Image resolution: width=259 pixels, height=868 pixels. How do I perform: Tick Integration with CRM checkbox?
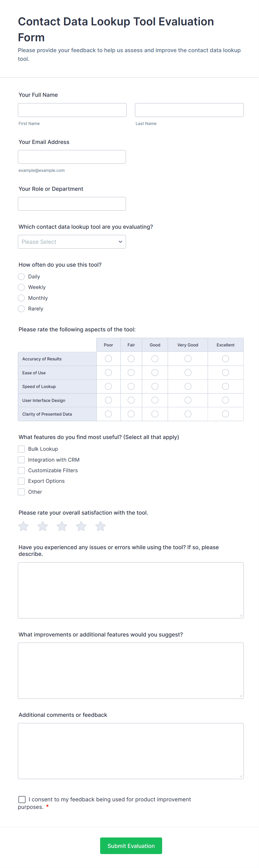point(21,460)
